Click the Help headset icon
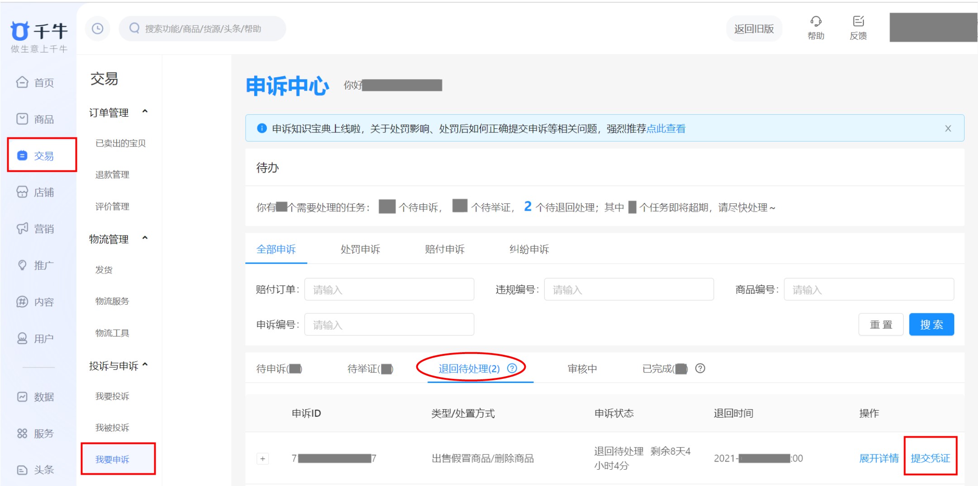The image size is (980, 486). click(815, 22)
